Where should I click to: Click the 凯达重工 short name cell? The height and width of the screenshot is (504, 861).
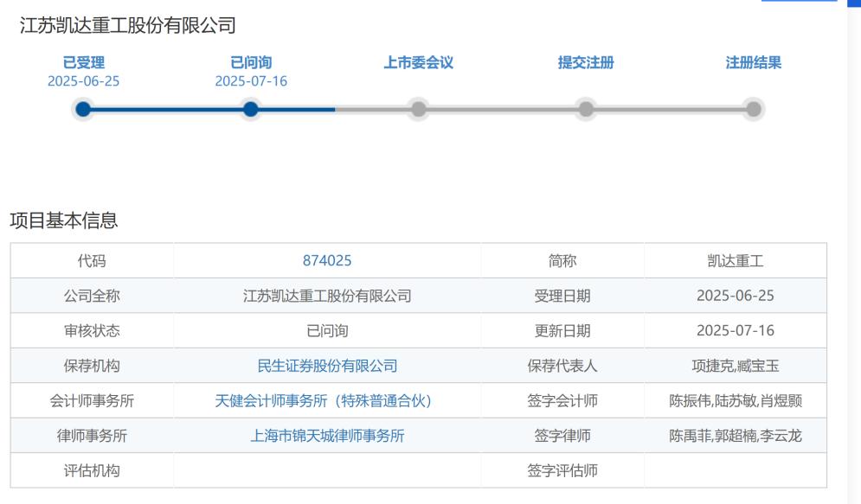[x=736, y=260]
